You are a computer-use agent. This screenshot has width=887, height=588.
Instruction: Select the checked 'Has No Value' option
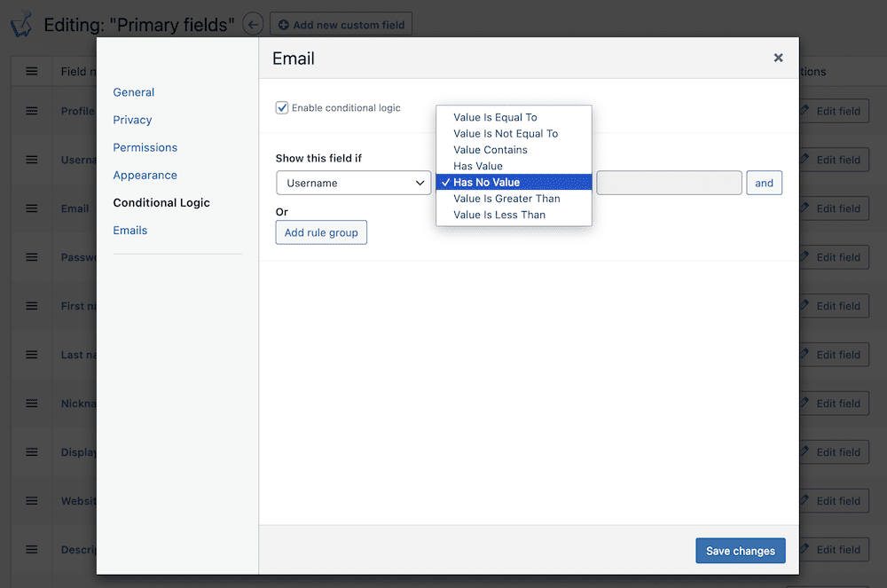(514, 182)
